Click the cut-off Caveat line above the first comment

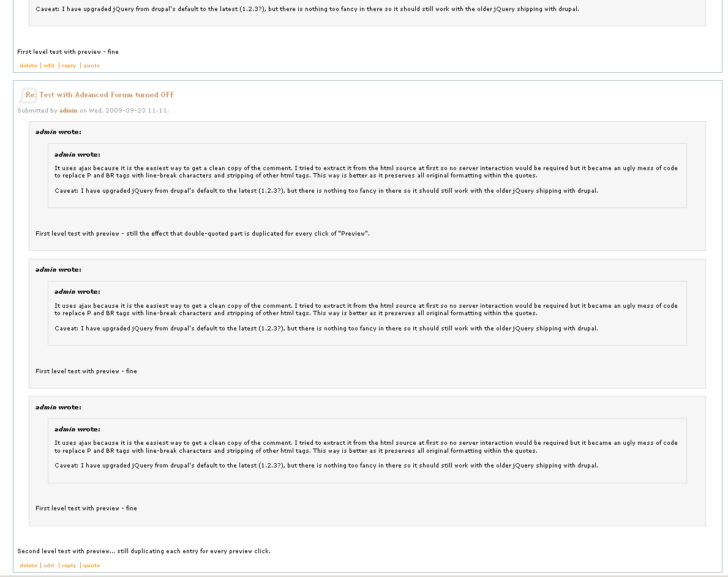click(x=307, y=9)
